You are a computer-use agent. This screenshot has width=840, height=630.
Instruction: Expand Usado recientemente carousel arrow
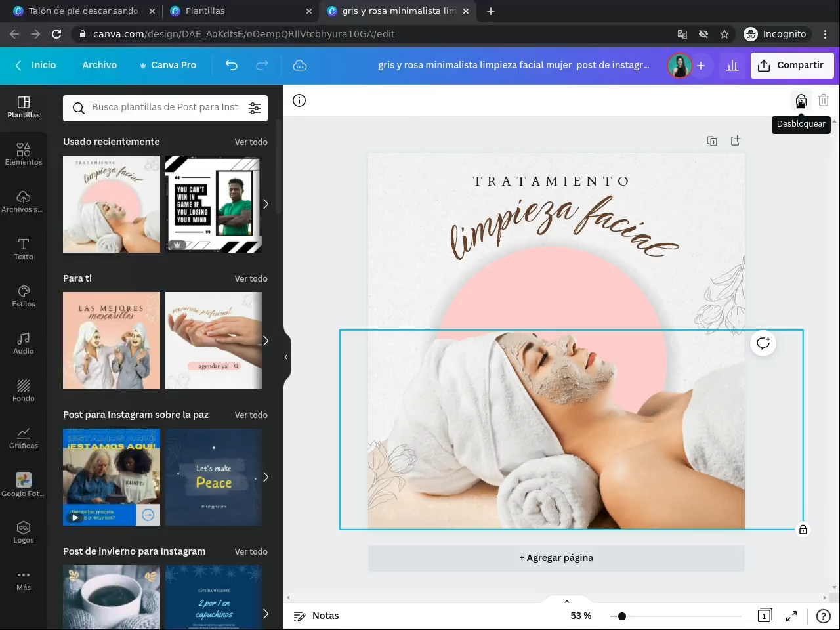(x=266, y=204)
